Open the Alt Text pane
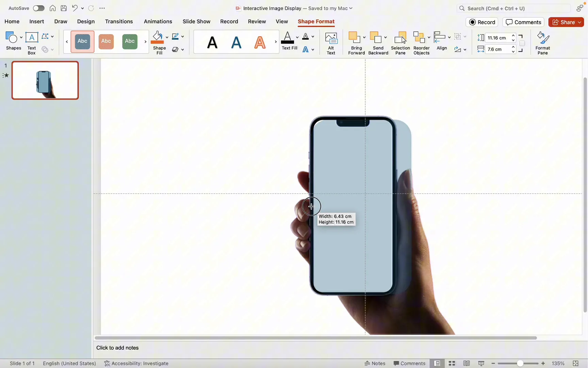The width and height of the screenshot is (588, 368). point(331,43)
